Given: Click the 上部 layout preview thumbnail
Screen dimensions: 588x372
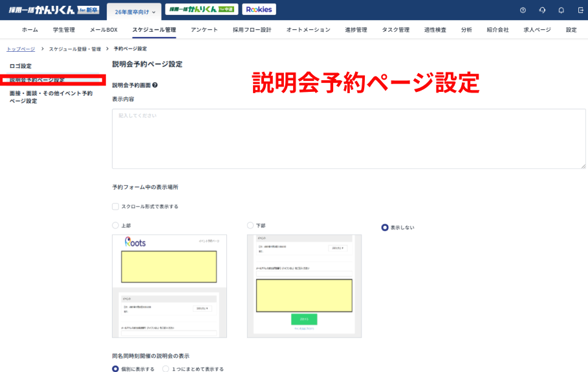Looking at the screenshot, I should pyautogui.click(x=169, y=286).
